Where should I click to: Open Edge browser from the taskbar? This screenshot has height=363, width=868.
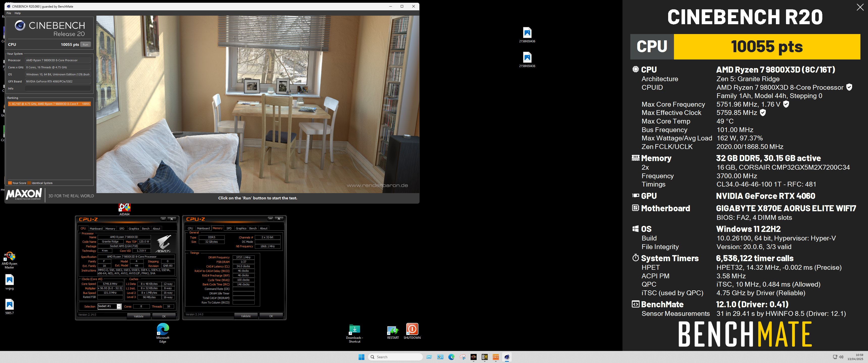(x=451, y=357)
